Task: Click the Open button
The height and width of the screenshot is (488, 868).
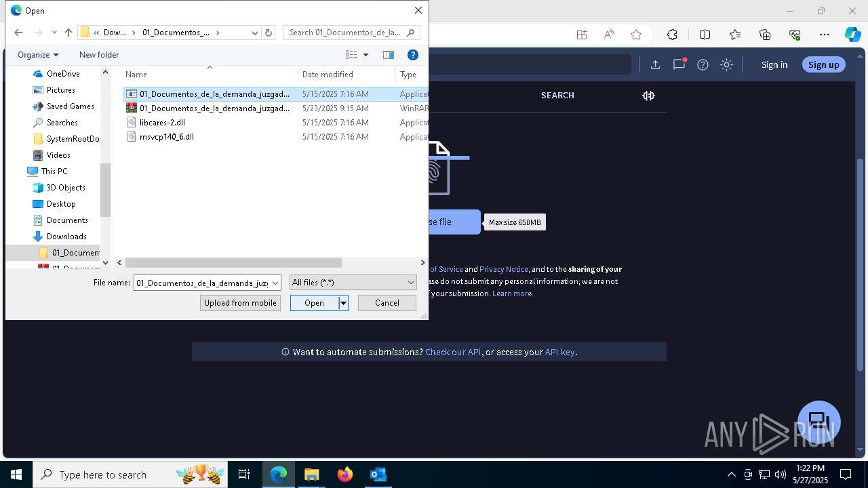Action: point(314,303)
